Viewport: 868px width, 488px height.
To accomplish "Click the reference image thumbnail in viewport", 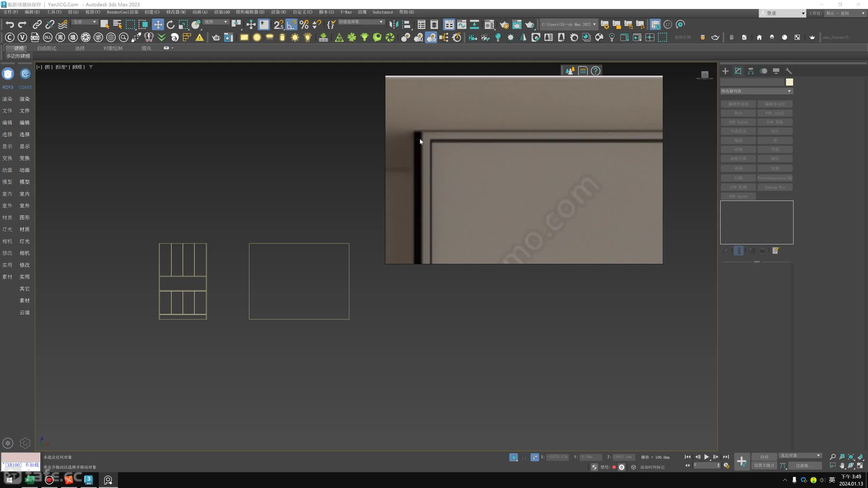I will pos(524,170).
